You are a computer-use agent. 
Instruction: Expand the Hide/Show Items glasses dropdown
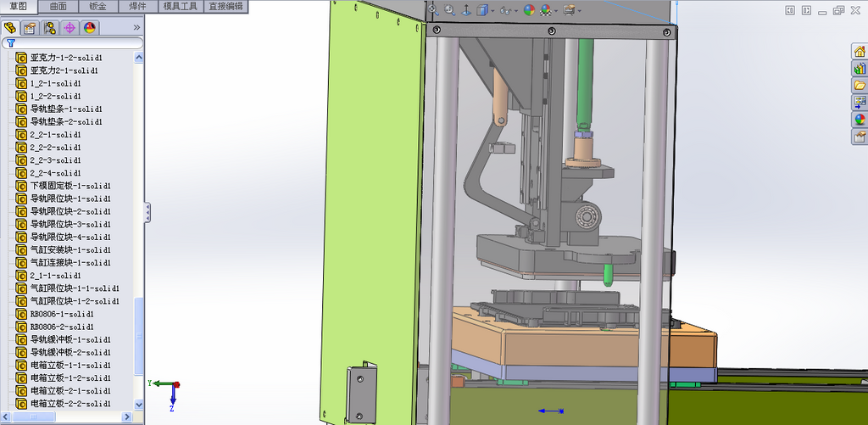click(x=516, y=10)
